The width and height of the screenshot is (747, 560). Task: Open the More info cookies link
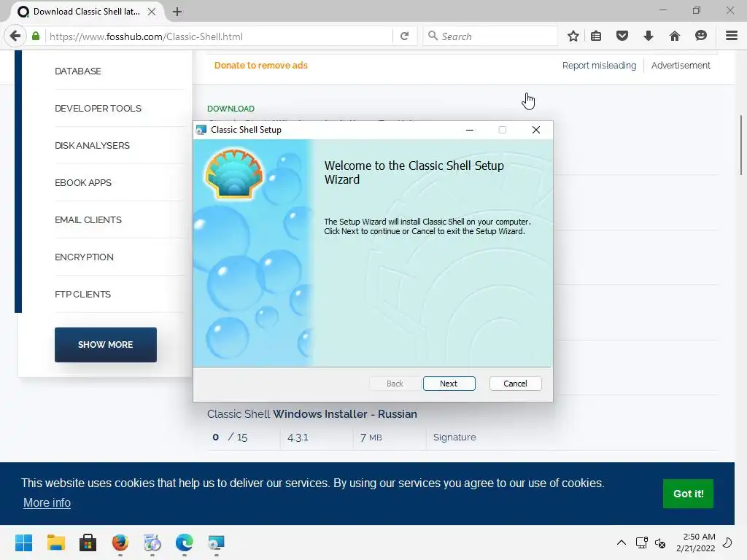[x=47, y=503]
